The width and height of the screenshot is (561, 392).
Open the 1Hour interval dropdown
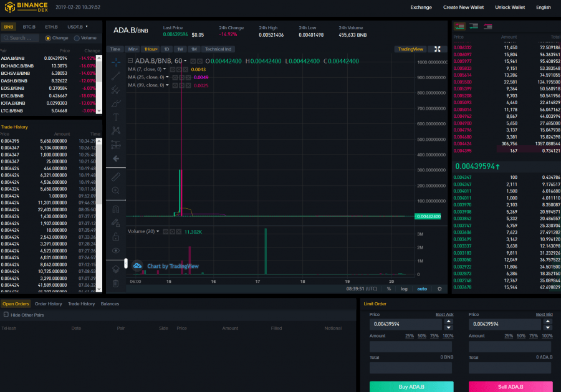[151, 49]
